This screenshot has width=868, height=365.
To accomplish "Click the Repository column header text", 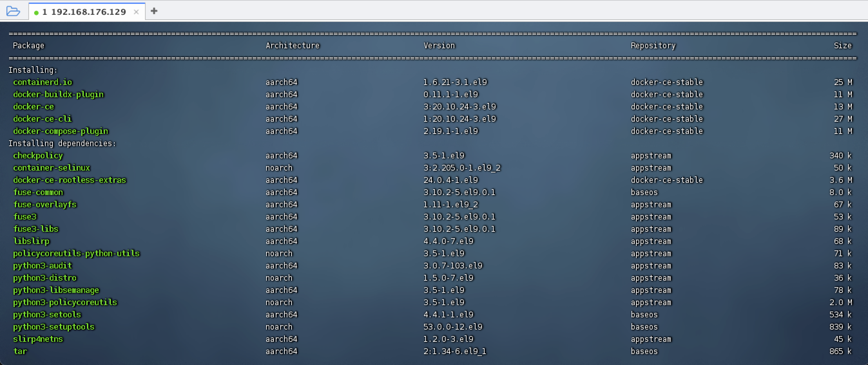I will point(653,45).
